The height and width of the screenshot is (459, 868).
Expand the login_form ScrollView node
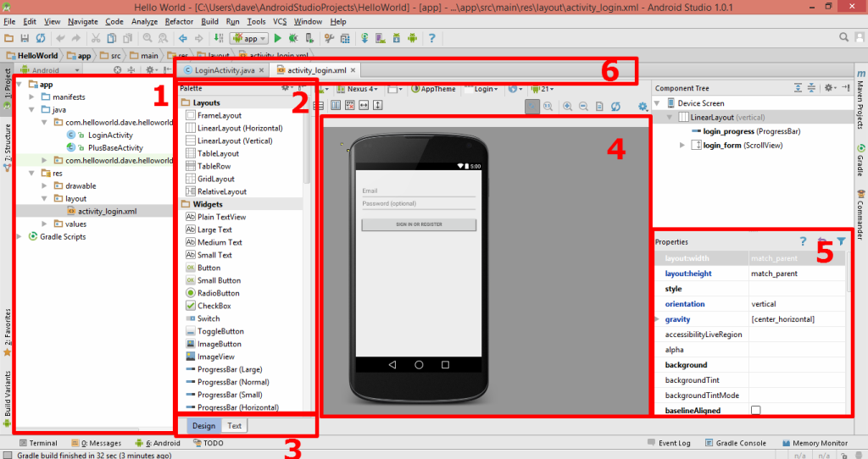tap(682, 145)
